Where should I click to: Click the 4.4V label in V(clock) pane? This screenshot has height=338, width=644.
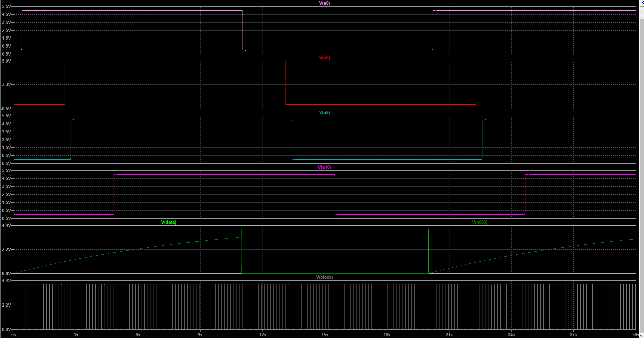coord(6,281)
